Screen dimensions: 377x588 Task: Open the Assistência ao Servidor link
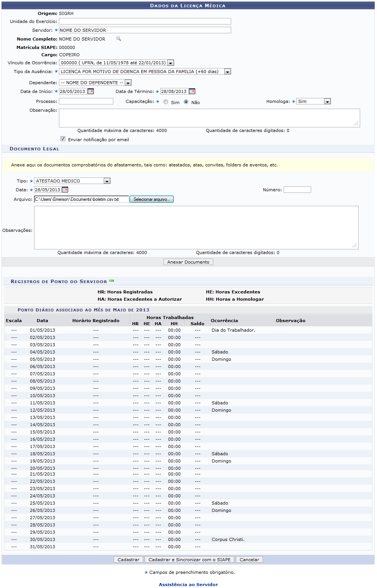click(188, 585)
